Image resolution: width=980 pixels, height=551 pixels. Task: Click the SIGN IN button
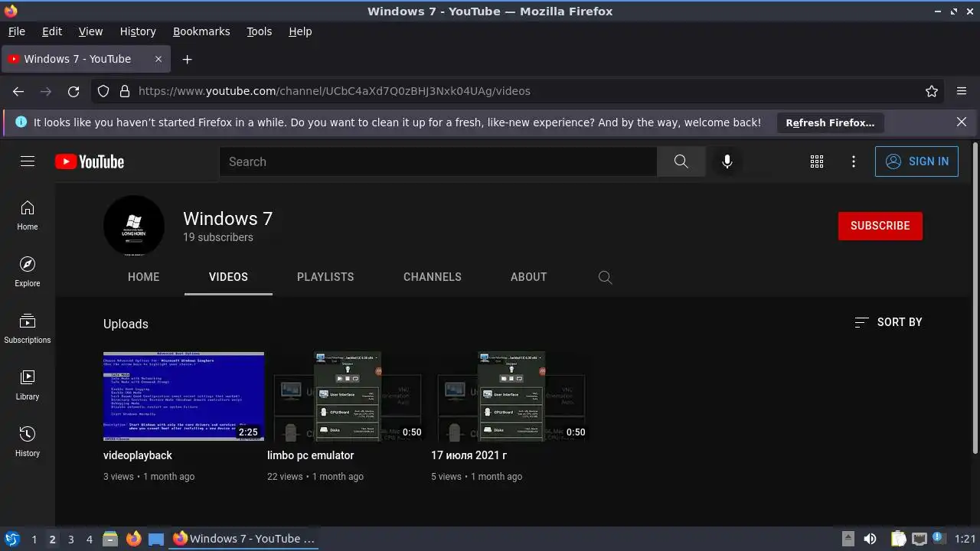[x=916, y=161]
